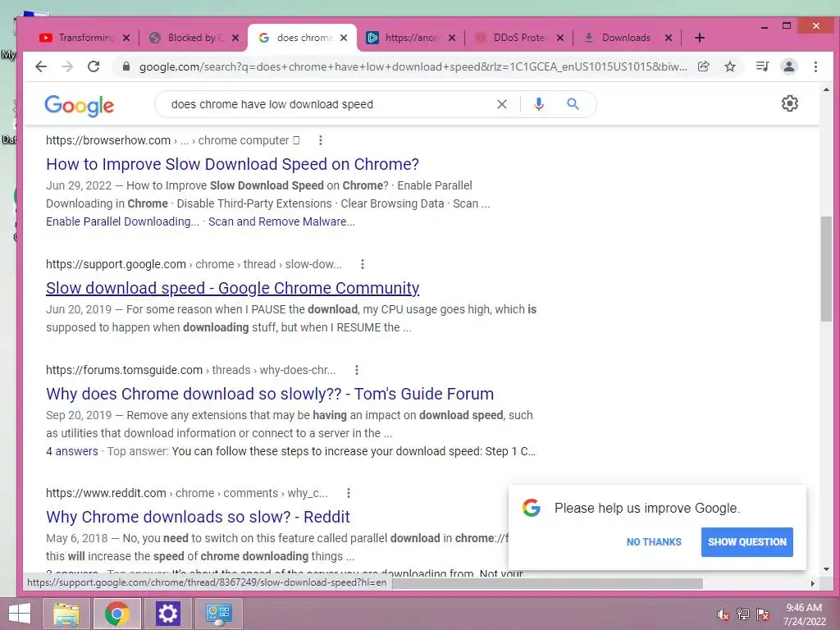Open the Settings gear taskbar app
This screenshot has width=840, height=630.
point(167,614)
